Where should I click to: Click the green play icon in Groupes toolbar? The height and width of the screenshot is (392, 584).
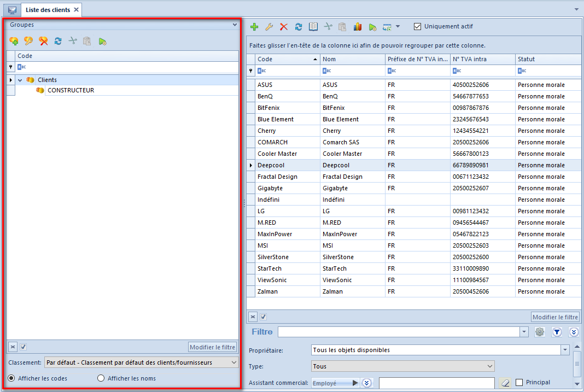click(102, 42)
